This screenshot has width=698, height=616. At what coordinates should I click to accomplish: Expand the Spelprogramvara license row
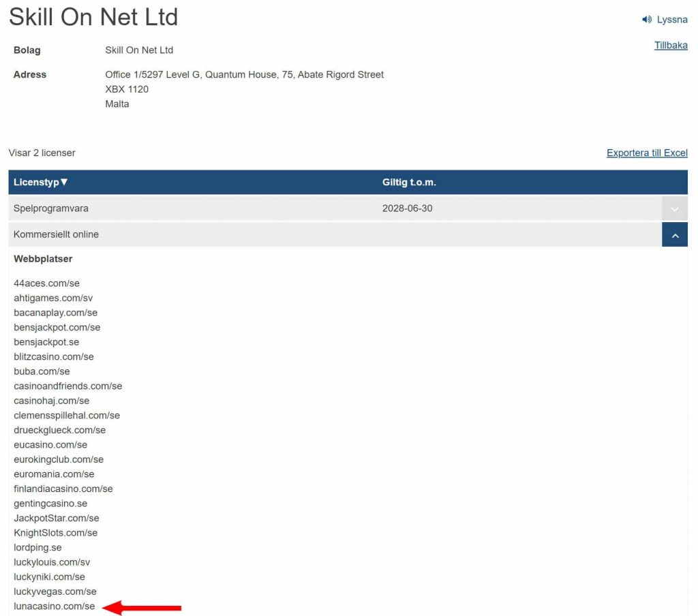pos(674,209)
